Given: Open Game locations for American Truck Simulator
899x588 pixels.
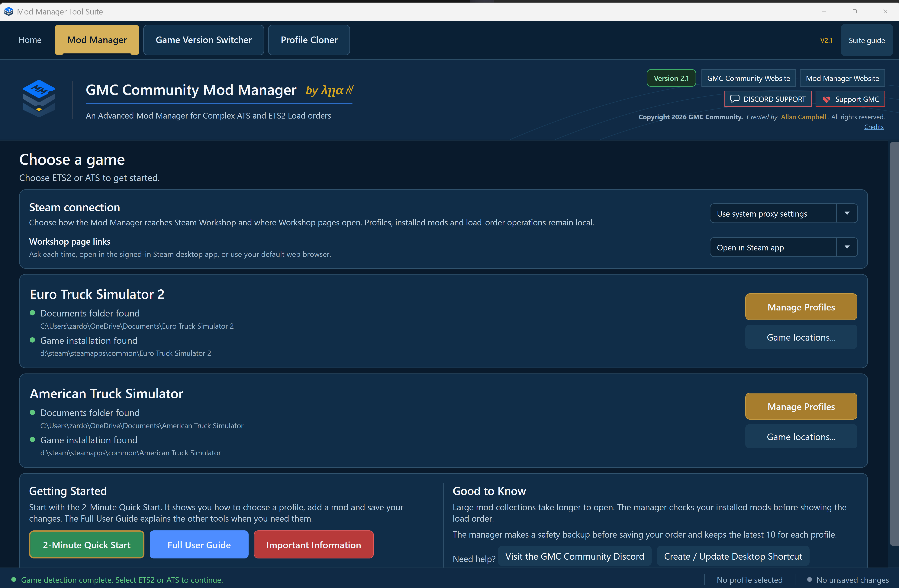Looking at the screenshot, I should 801,436.
